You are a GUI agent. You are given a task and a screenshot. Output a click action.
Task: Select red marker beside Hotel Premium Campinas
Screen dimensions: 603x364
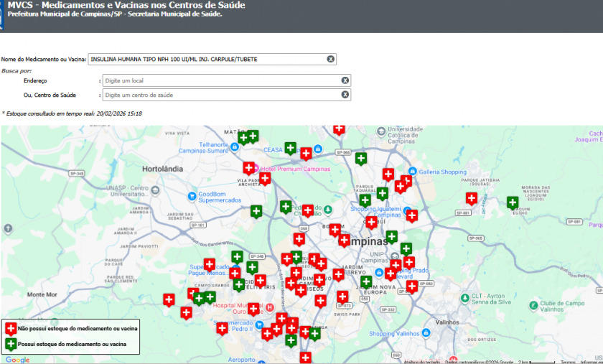[248, 168]
